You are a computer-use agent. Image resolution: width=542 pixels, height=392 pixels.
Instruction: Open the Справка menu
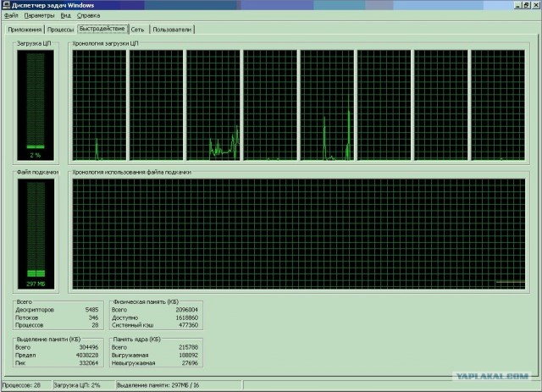pos(88,15)
